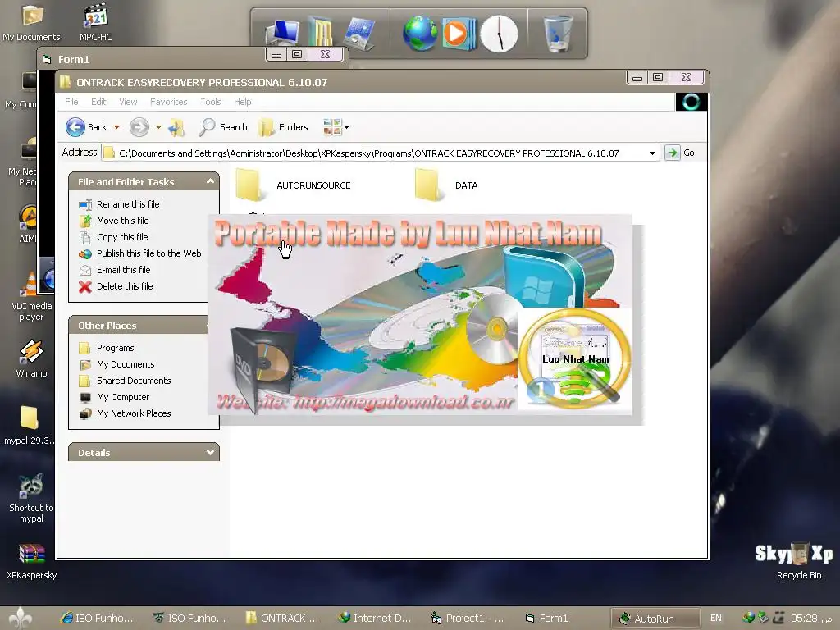Go up one folder level
The height and width of the screenshot is (630, 840).
pos(176,127)
